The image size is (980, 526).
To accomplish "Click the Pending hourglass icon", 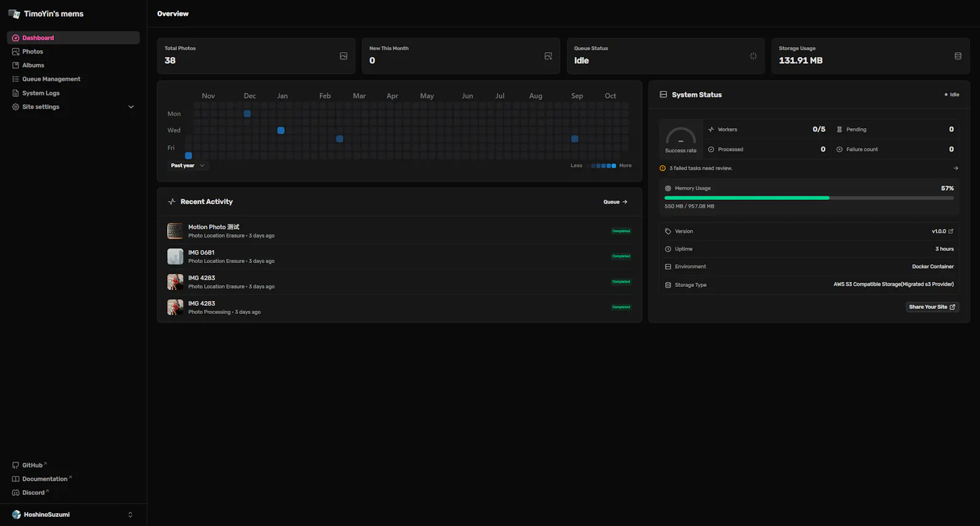I will [839, 129].
